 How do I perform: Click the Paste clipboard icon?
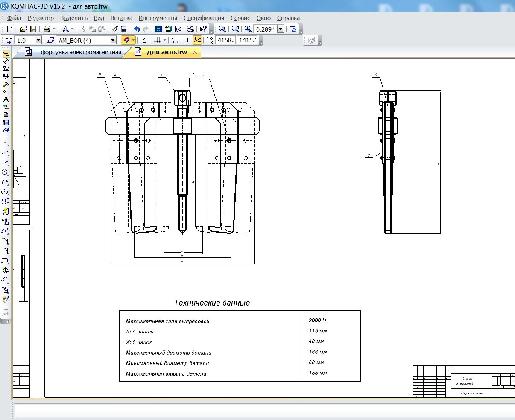pyautogui.click(x=102, y=29)
